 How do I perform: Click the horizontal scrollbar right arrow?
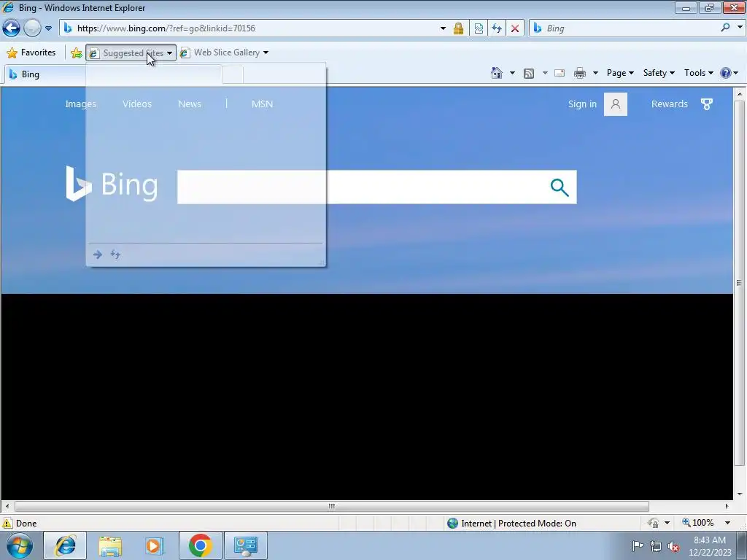click(727, 506)
